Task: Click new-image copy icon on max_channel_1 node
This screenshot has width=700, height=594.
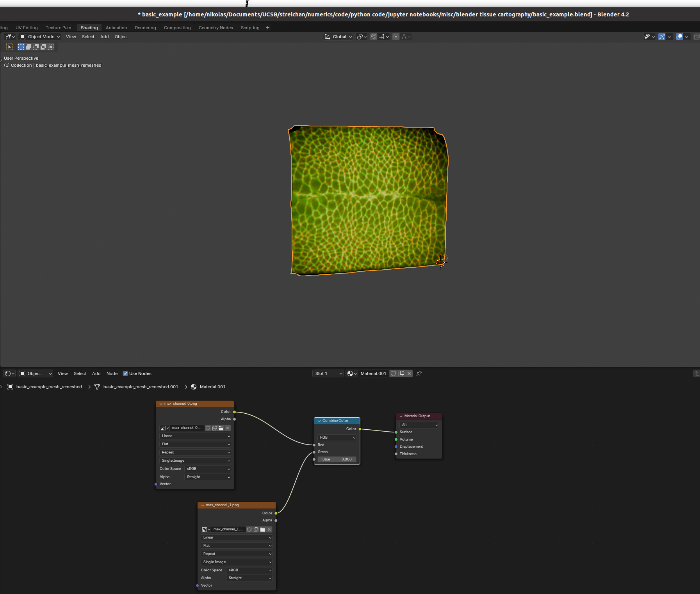Action: 256,530
